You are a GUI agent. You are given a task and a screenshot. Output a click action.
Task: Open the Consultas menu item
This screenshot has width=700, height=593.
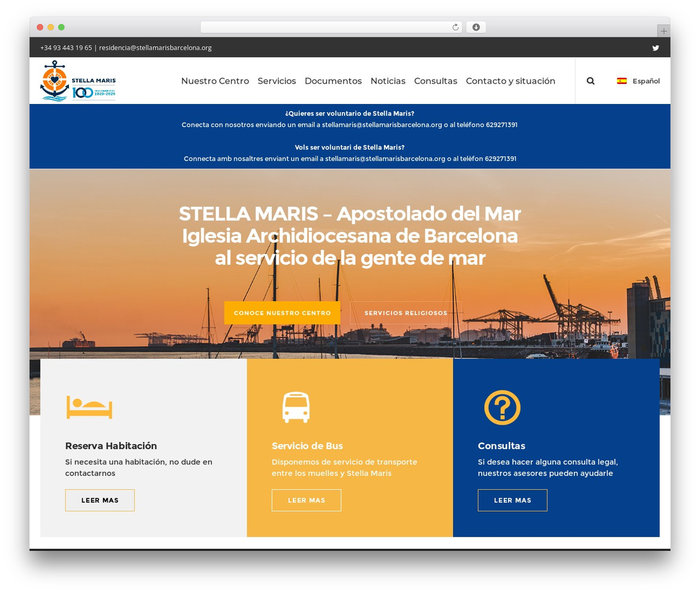click(x=435, y=81)
